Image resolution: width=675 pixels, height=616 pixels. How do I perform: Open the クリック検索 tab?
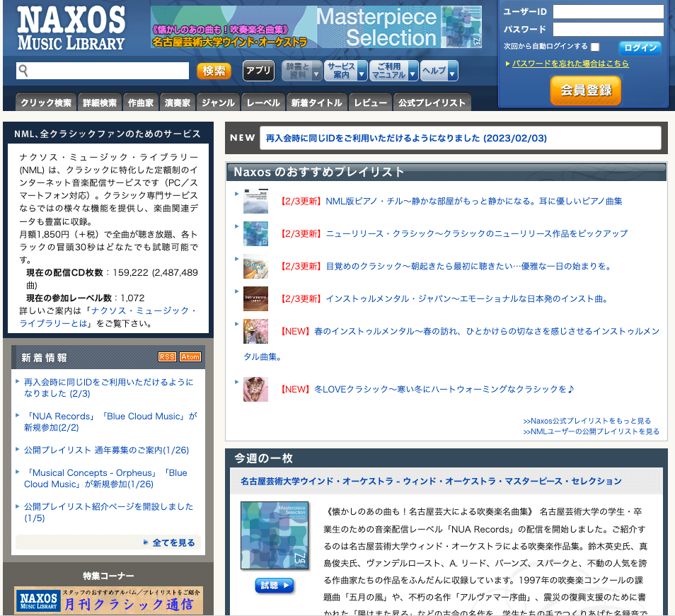[46, 103]
